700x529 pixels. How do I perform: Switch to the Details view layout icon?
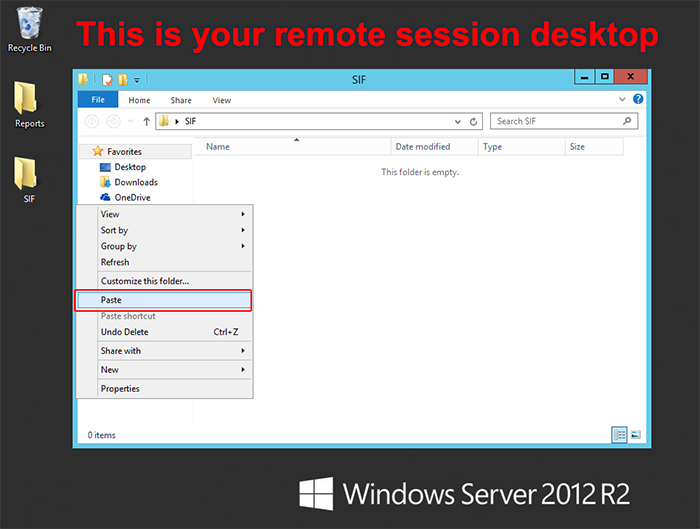[x=619, y=435]
